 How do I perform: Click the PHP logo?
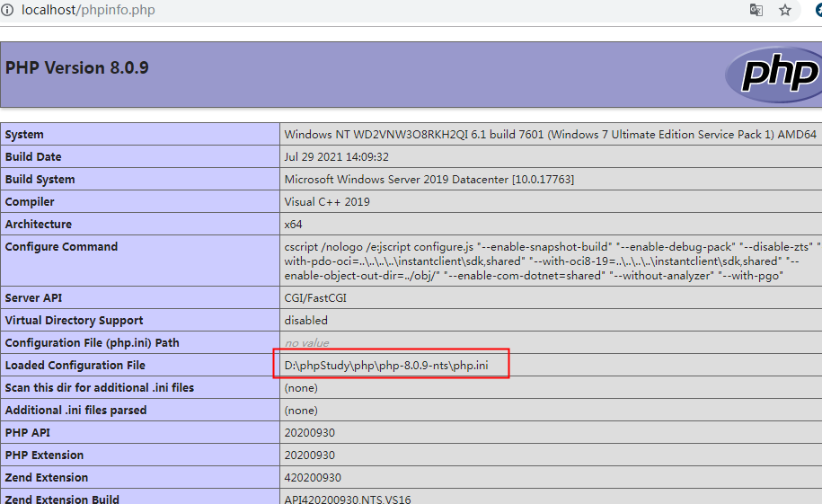click(774, 75)
